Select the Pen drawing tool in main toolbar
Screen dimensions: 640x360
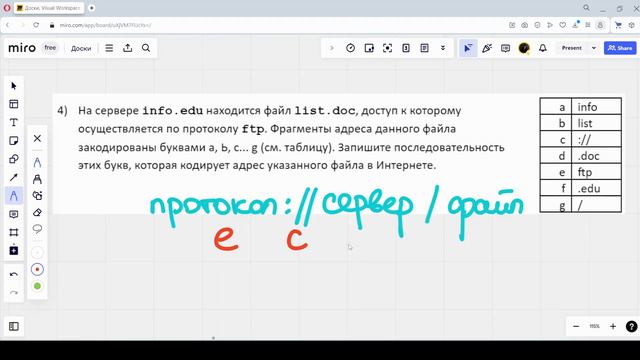click(14, 196)
